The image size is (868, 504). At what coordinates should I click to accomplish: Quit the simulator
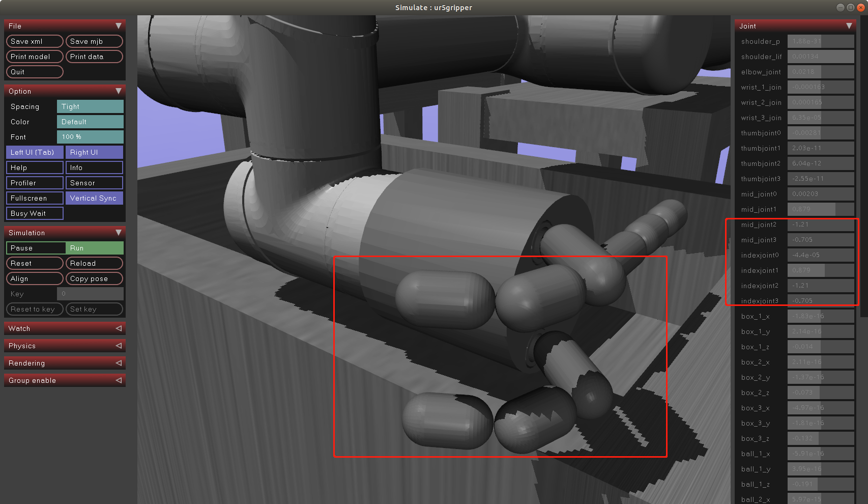[35, 72]
